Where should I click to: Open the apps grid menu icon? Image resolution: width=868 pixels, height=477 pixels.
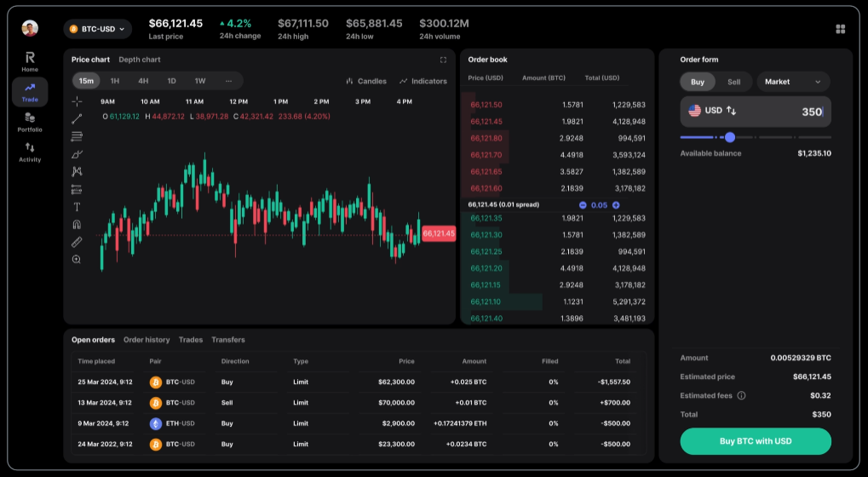[x=841, y=29]
